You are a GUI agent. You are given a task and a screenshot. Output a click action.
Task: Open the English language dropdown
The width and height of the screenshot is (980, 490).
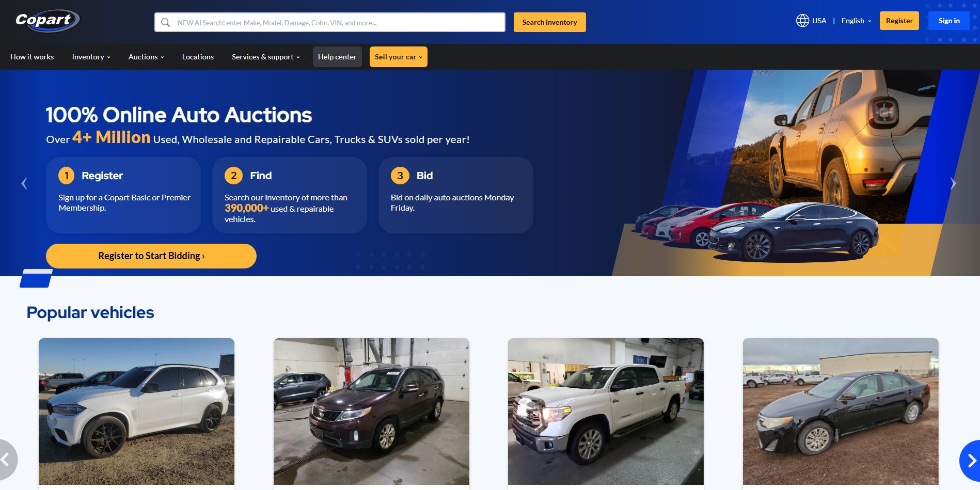[x=856, y=21]
